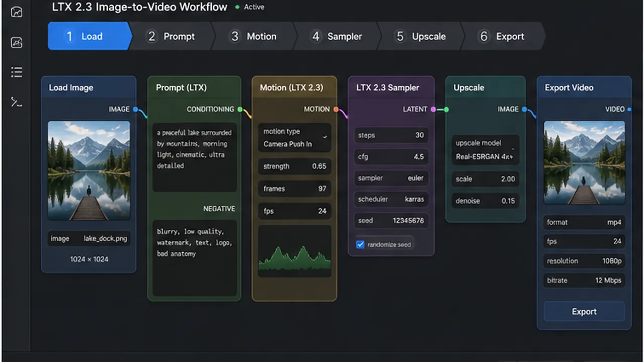Screen dimensions: 644x362
Task: Click the LTX 2.3 Image-to-Video Workflow title
Action: pyautogui.click(x=140, y=7)
